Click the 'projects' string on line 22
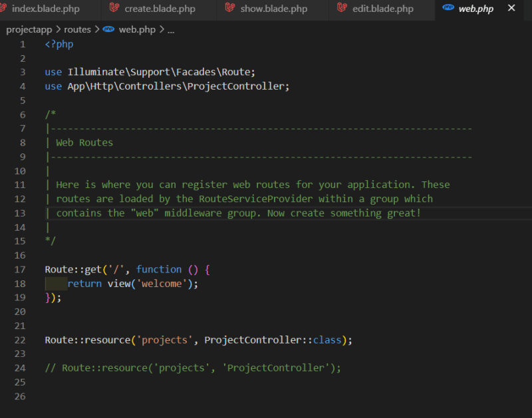532x418 pixels. pyautogui.click(x=164, y=340)
